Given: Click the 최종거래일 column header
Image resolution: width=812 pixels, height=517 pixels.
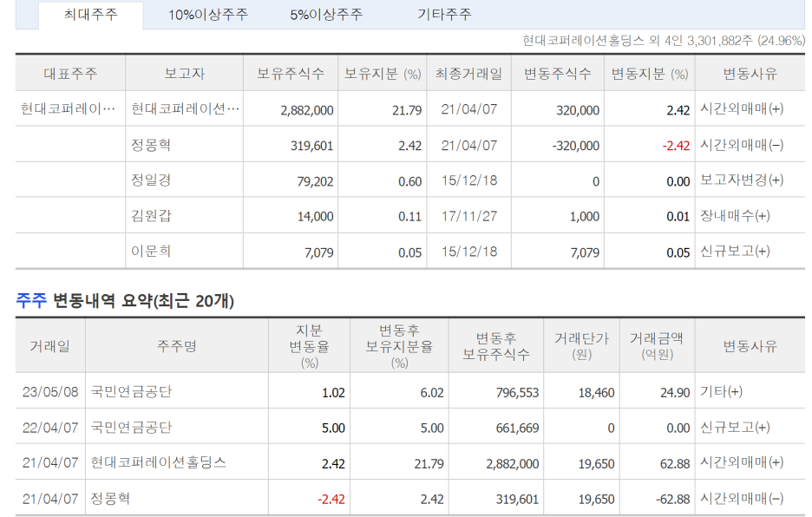Looking at the screenshot, I should point(468,74).
